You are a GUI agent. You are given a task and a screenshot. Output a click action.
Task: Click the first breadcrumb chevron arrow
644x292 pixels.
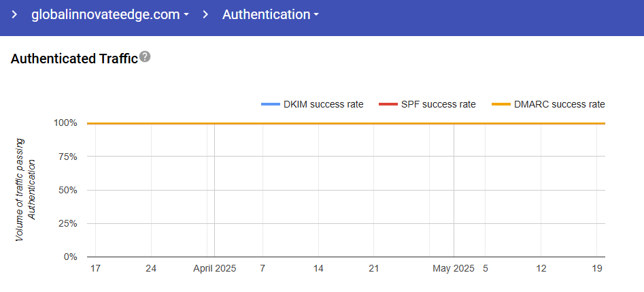(14, 15)
